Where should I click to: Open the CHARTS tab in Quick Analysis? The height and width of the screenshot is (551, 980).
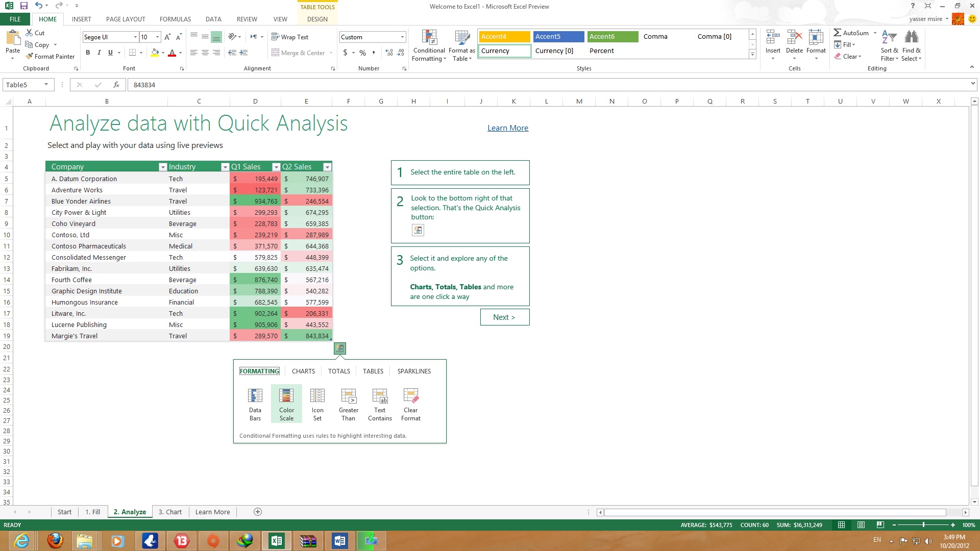tap(303, 371)
